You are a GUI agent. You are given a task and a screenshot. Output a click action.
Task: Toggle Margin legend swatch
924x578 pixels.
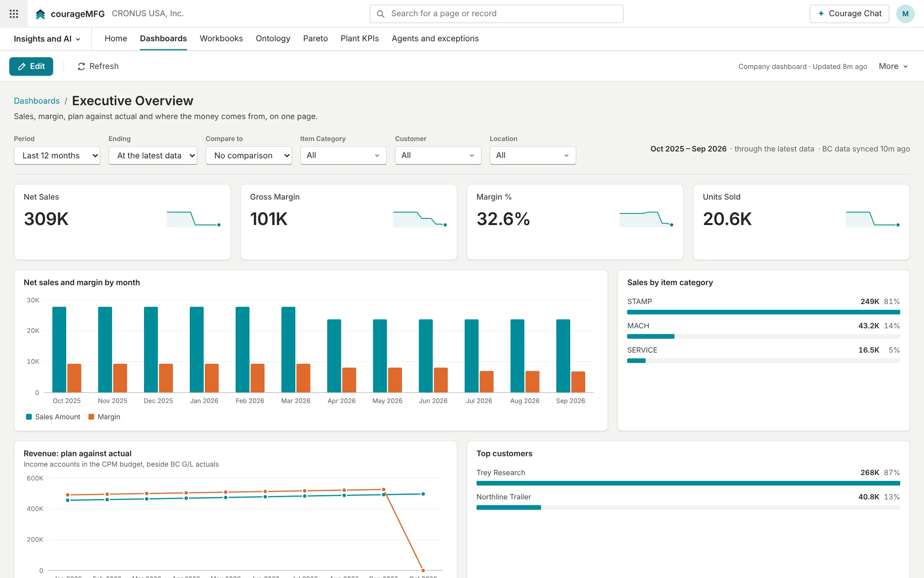(91, 417)
